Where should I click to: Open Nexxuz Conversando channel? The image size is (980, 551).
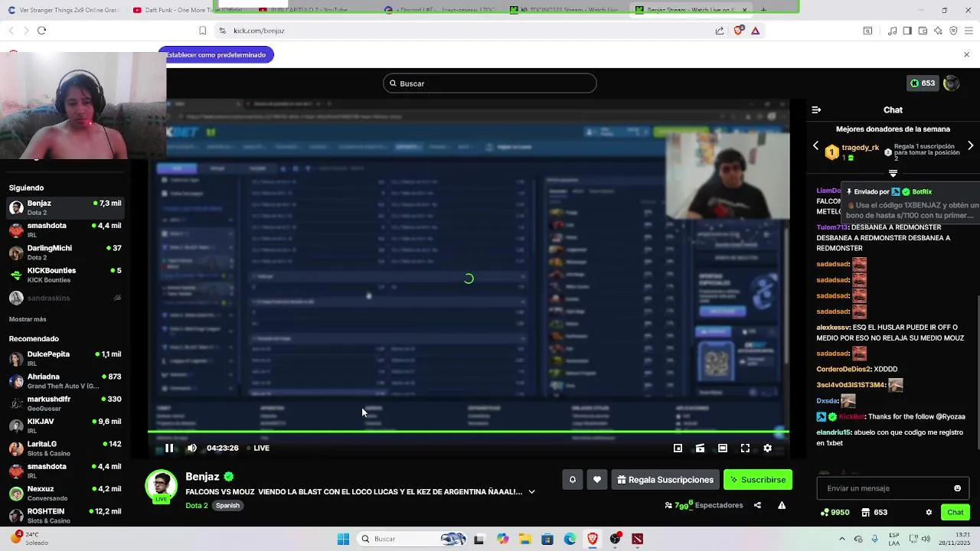(x=65, y=493)
